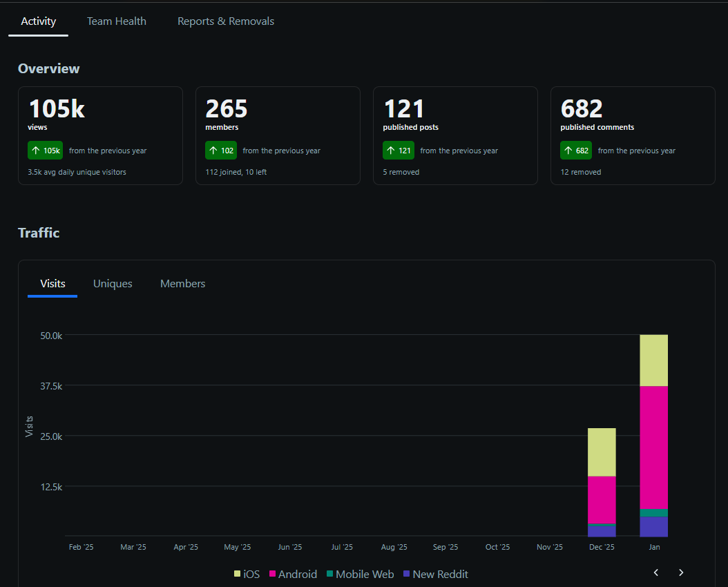Select the Members traffic tab
728x587 pixels.
(x=182, y=283)
